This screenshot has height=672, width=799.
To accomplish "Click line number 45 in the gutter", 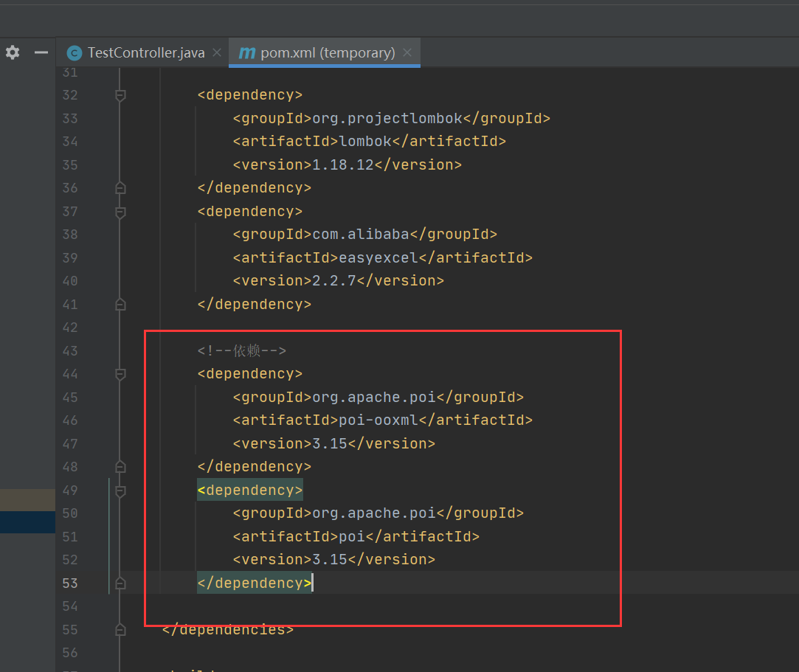I will click(x=70, y=397).
